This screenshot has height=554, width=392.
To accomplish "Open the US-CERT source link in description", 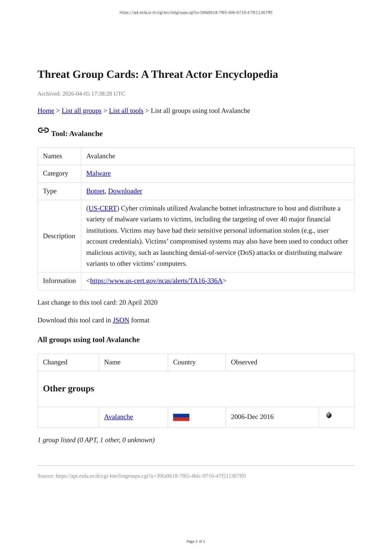I will pyautogui.click(x=103, y=208).
